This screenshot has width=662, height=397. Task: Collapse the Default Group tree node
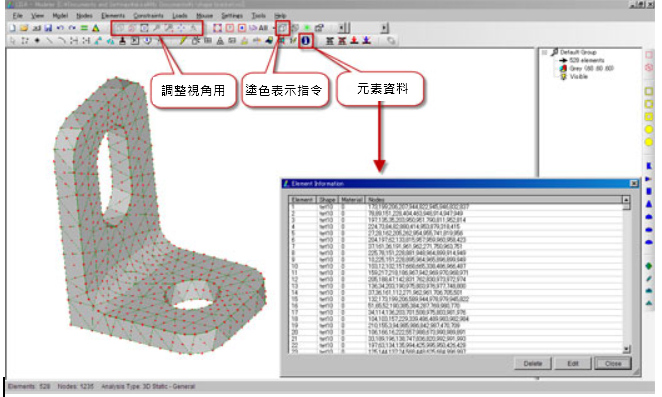coord(545,52)
